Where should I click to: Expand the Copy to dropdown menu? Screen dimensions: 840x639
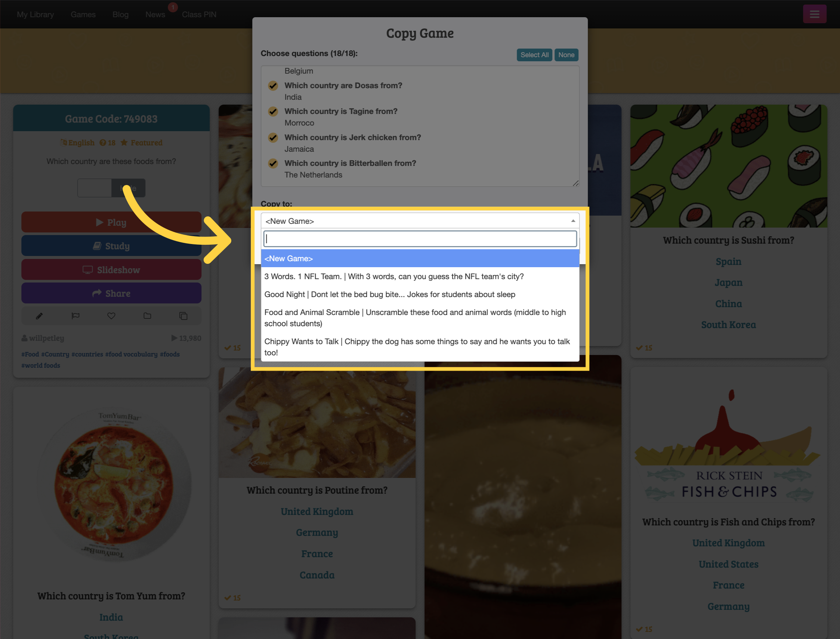[419, 221]
